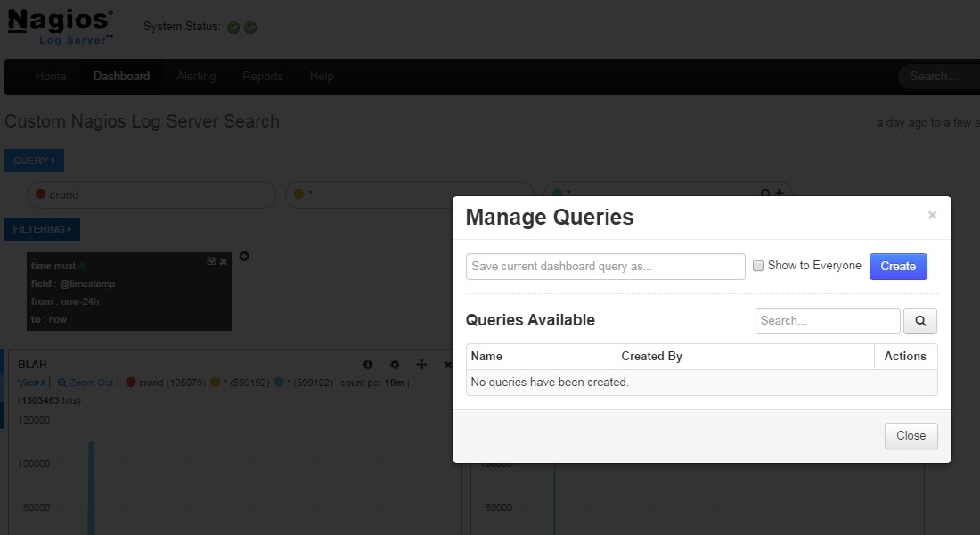Image resolution: width=980 pixels, height=535 pixels.
Task: Open the Reports menu item
Action: pos(262,77)
